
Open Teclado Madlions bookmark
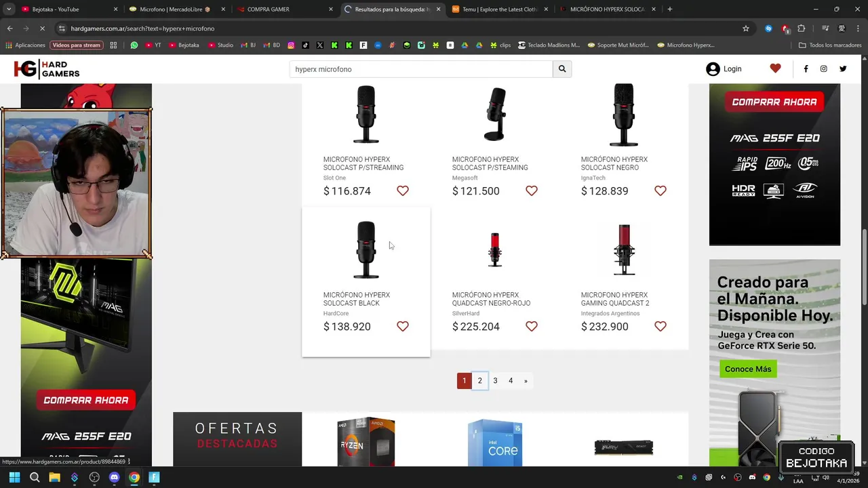click(x=549, y=45)
